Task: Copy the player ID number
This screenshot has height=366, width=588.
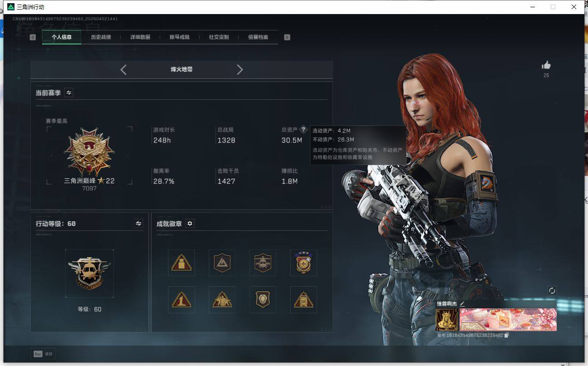Action: [507, 335]
